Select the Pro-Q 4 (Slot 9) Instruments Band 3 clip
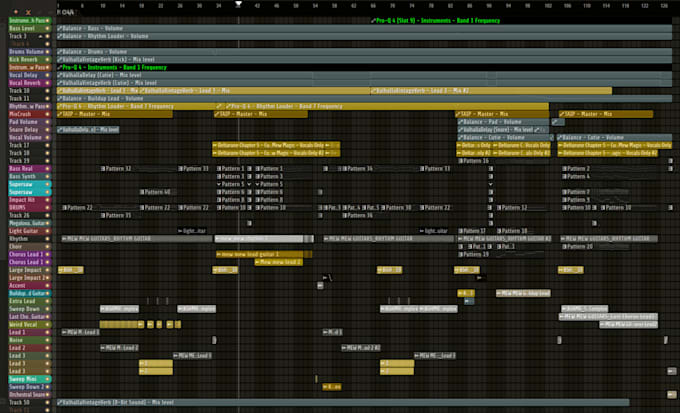This screenshot has width=680, height=413. [x=522, y=20]
